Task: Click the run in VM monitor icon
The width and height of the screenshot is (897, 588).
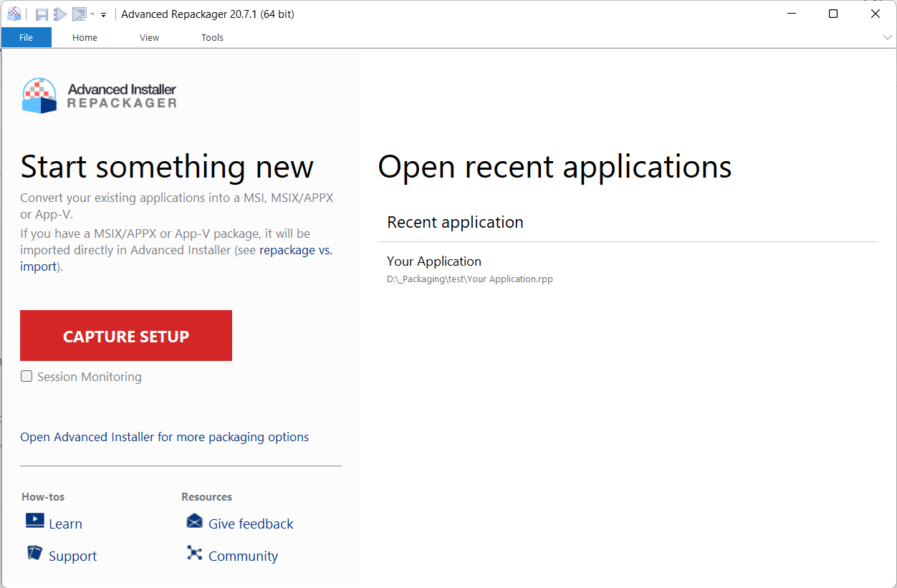Action: coord(80,14)
